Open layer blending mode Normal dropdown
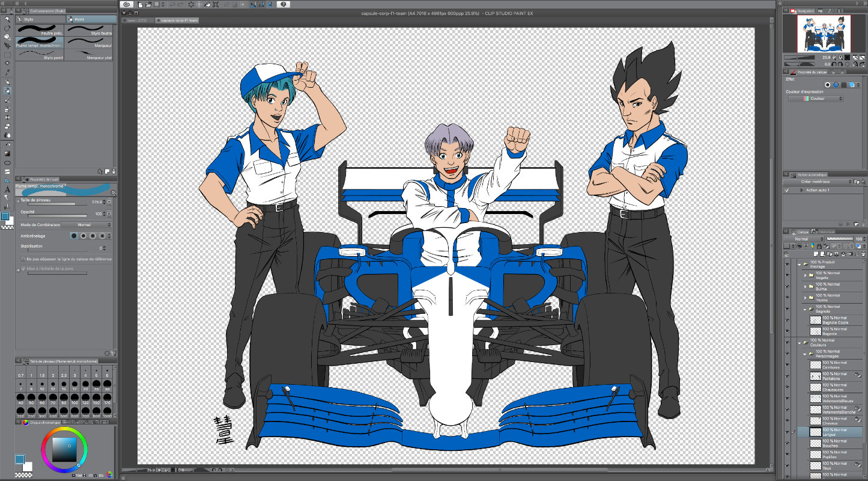The width and height of the screenshot is (868, 481). (x=804, y=239)
